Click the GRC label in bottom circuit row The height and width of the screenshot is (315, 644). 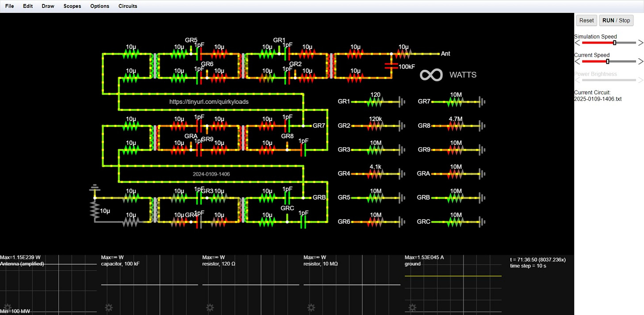tap(287, 209)
